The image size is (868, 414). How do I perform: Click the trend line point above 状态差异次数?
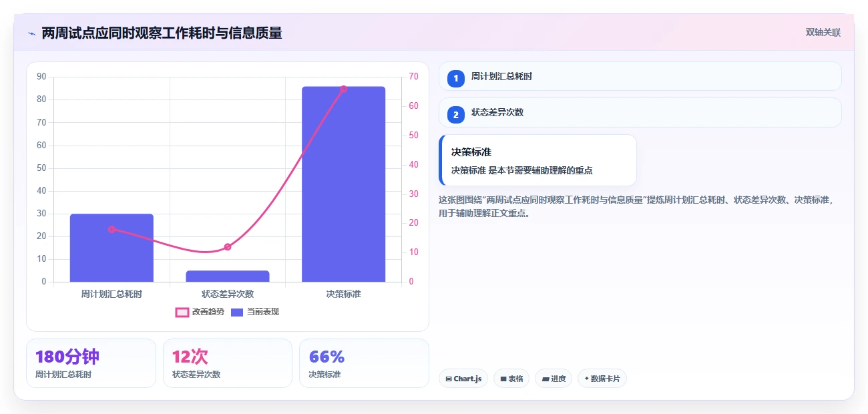point(228,246)
